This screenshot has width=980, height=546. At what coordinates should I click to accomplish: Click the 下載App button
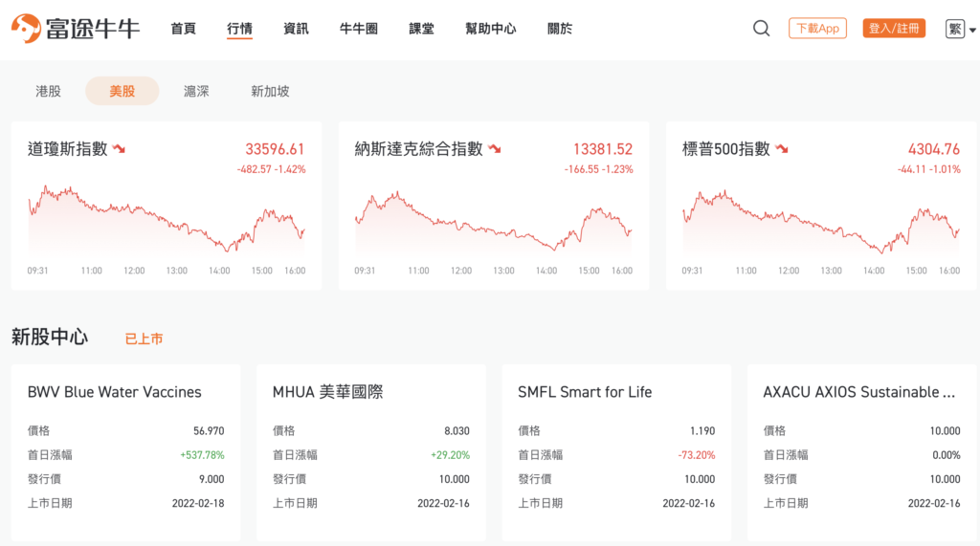817,28
